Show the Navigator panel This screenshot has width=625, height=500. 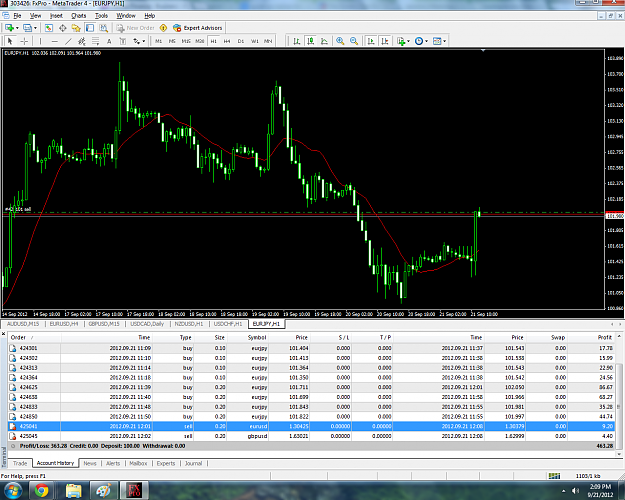pos(76,28)
